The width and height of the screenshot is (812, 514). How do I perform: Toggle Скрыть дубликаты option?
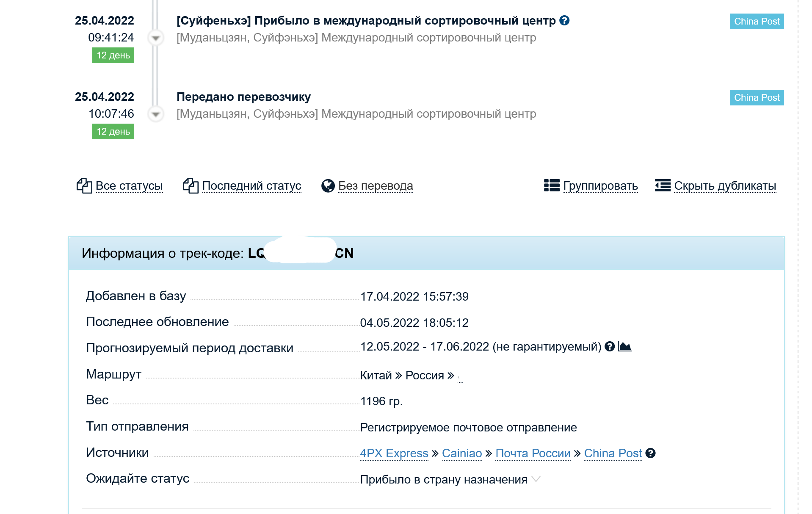pos(725,185)
